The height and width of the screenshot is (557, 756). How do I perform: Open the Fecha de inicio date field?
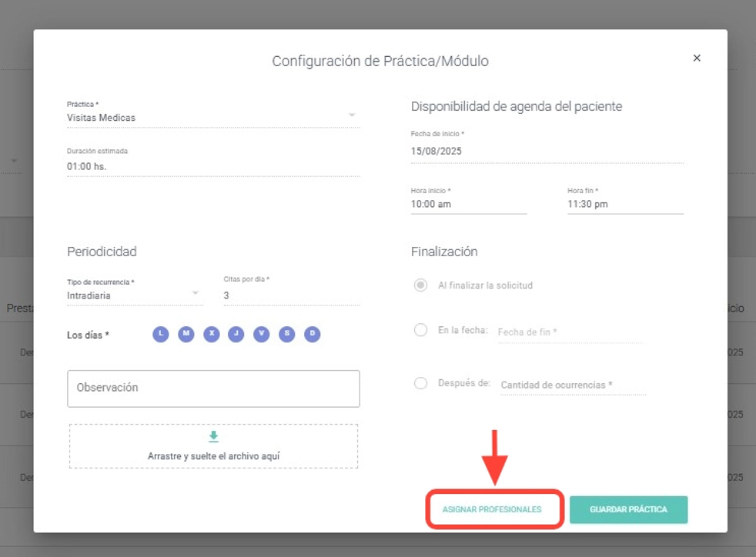tap(547, 152)
